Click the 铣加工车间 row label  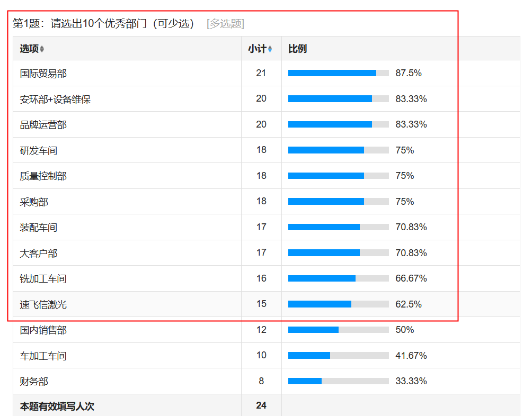point(43,279)
